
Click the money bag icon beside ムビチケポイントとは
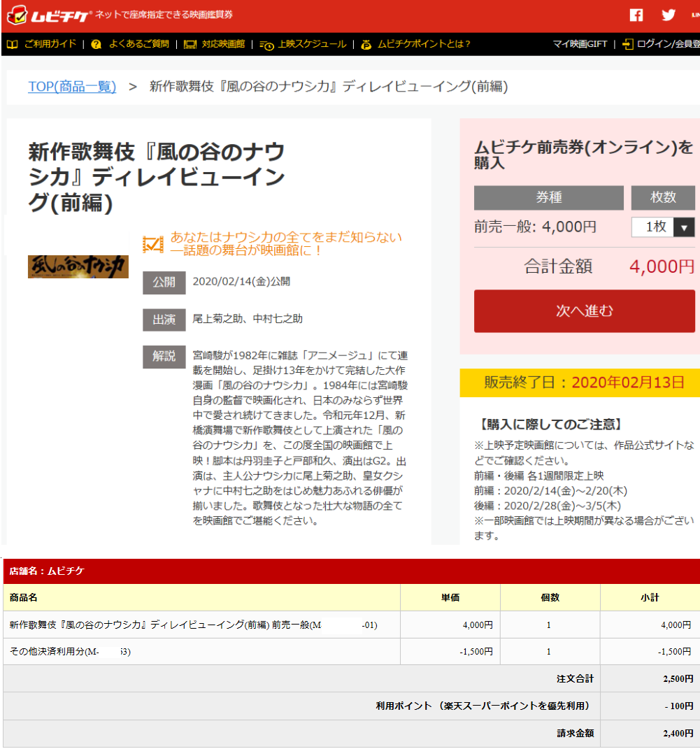[x=366, y=45]
